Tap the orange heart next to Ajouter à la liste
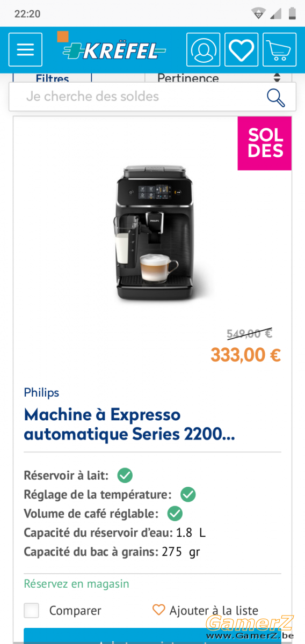This screenshot has width=305, height=644. click(158, 610)
